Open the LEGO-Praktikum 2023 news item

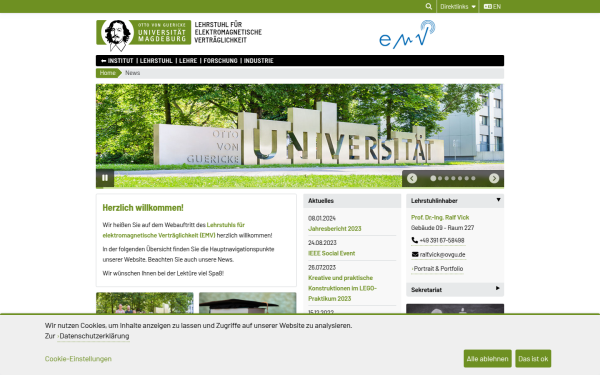(342, 288)
